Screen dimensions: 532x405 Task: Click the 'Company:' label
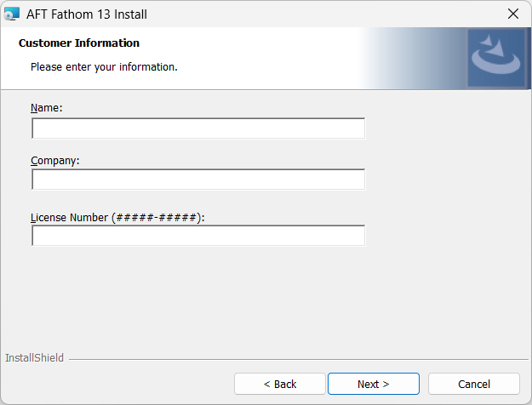[x=55, y=161]
